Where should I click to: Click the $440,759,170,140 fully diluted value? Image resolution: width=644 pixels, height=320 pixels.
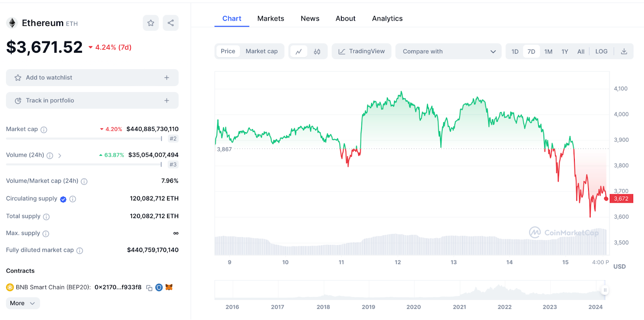coord(153,250)
